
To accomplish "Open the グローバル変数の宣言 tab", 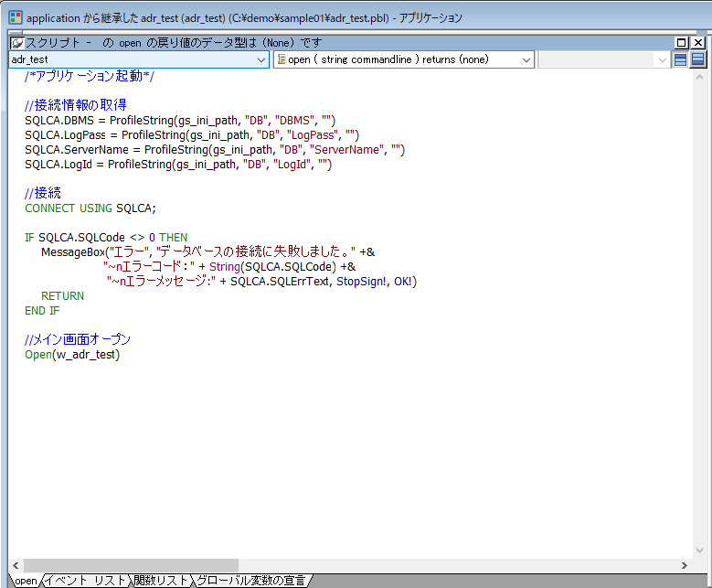I will 251,580.
